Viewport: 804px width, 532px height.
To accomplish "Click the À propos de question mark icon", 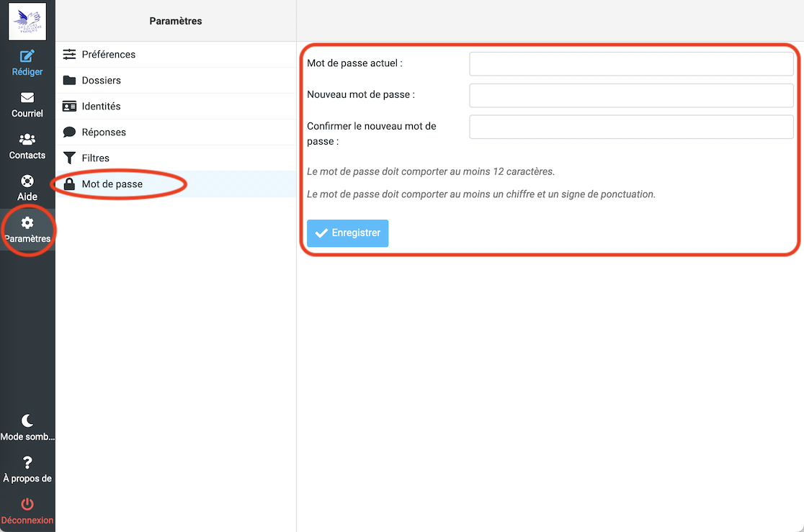I will point(27,463).
